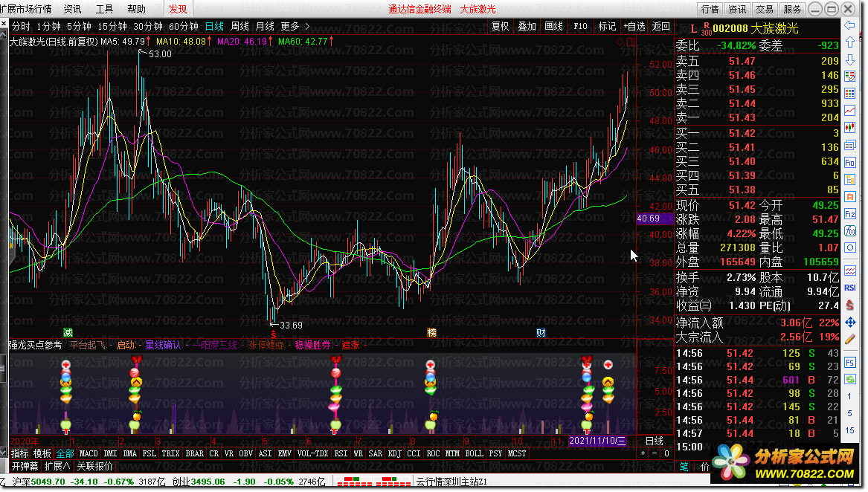Open the f(x) formula manager icon
868x492 pixels.
tap(849, 231)
